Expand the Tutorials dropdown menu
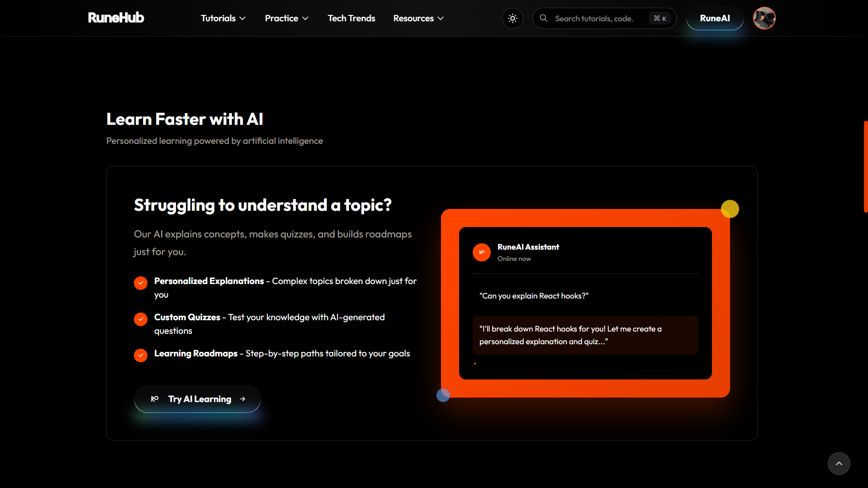 point(223,19)
